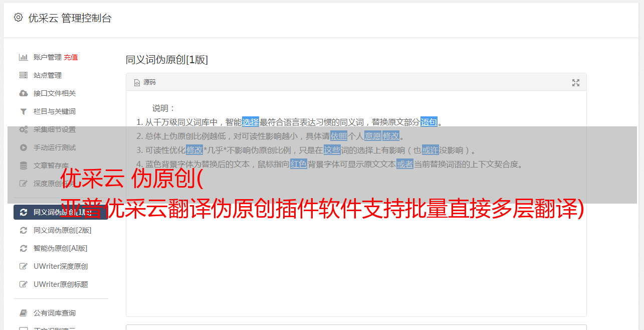Click the gear icon beside 优采云 管理控制台
The image size is (644, 330).
(19, 18)
